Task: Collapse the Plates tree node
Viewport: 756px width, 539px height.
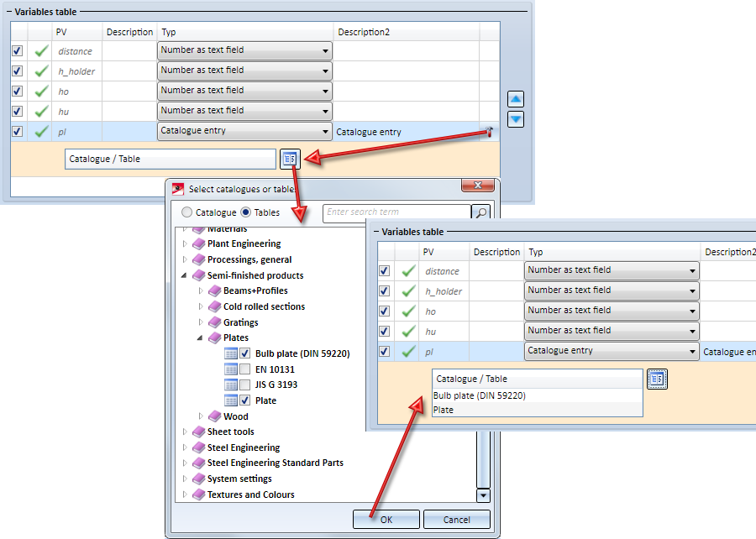Action: click(200, 338)
